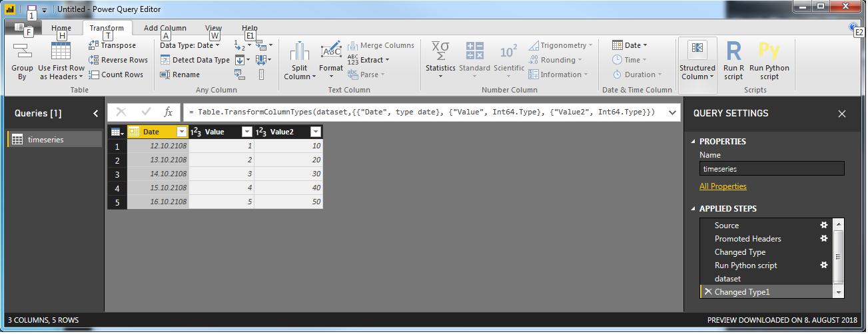Click the Value column type icon
Viewport: 868px width, 334px height.
tap(196, 132)
